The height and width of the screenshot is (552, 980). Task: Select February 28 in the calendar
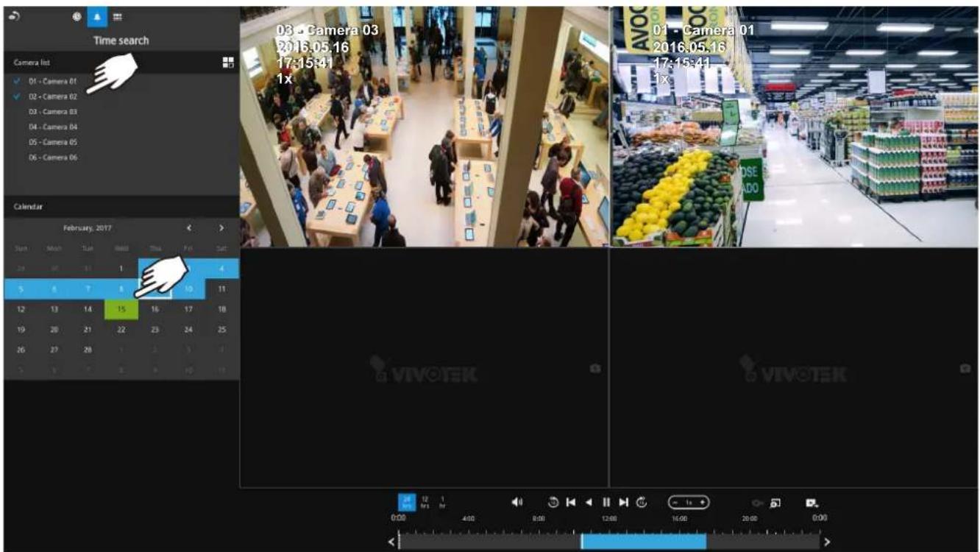[x=88, y=350]
